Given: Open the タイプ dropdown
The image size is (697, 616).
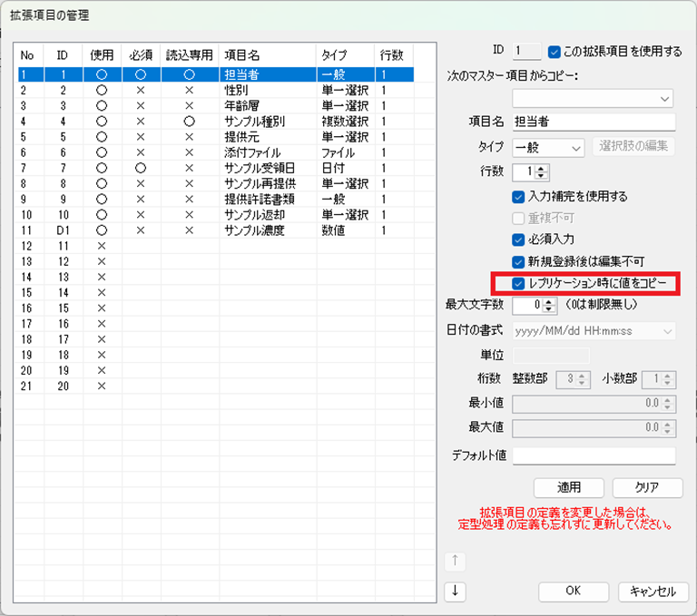Looking at the screenshot, I should pyautogui.click(x=549, y=147).
